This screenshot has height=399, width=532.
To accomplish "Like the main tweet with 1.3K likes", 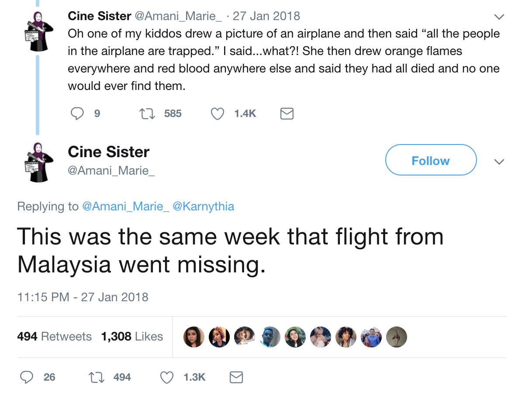I will [167, 377].
